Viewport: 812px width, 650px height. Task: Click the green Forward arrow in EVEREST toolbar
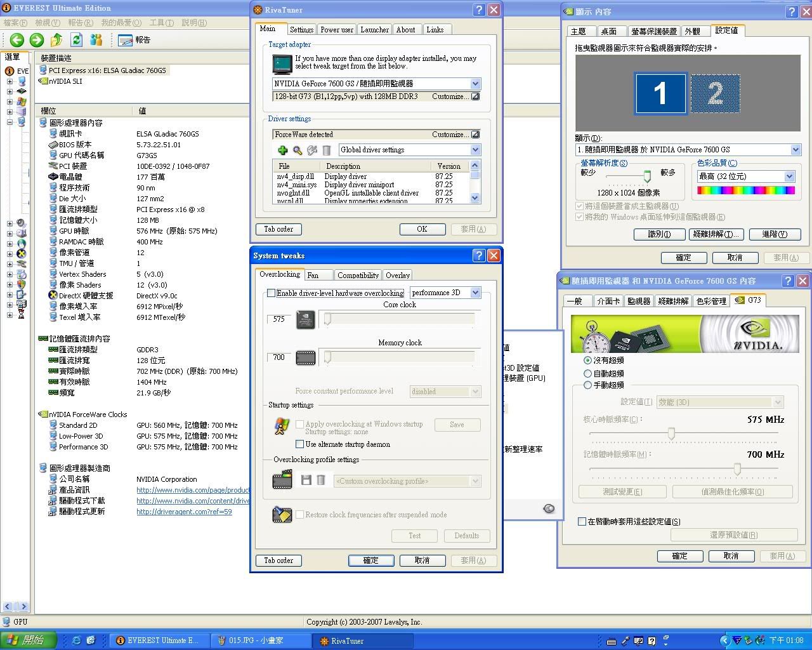pos(37,40)
